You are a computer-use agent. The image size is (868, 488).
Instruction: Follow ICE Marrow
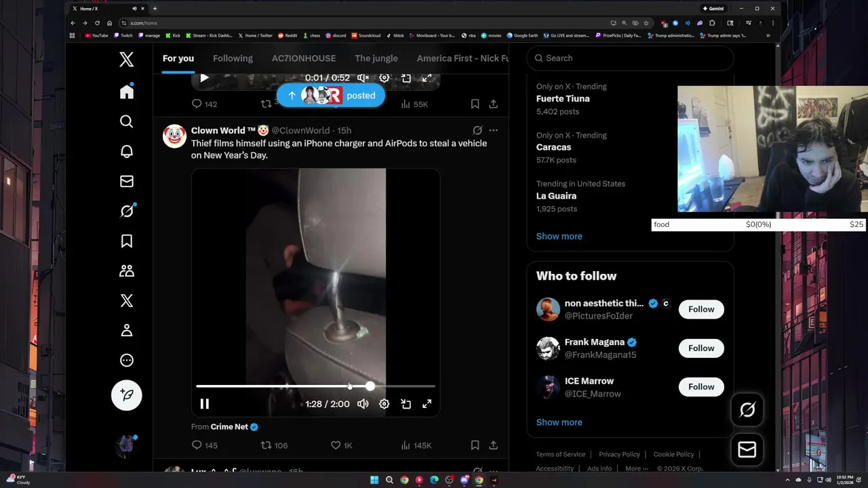pos(701,387)
